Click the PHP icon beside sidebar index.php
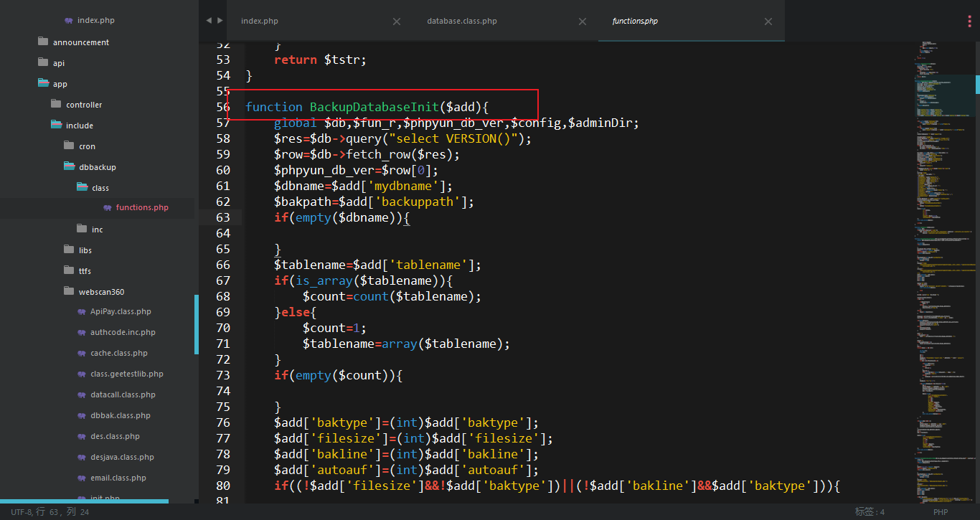The height and width of the screenshot is (520, 980). [x=69, y=21]
